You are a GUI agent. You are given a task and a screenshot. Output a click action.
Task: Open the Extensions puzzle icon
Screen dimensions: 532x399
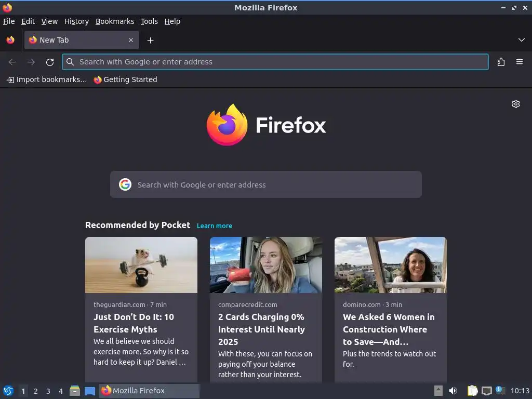(501, 62)
